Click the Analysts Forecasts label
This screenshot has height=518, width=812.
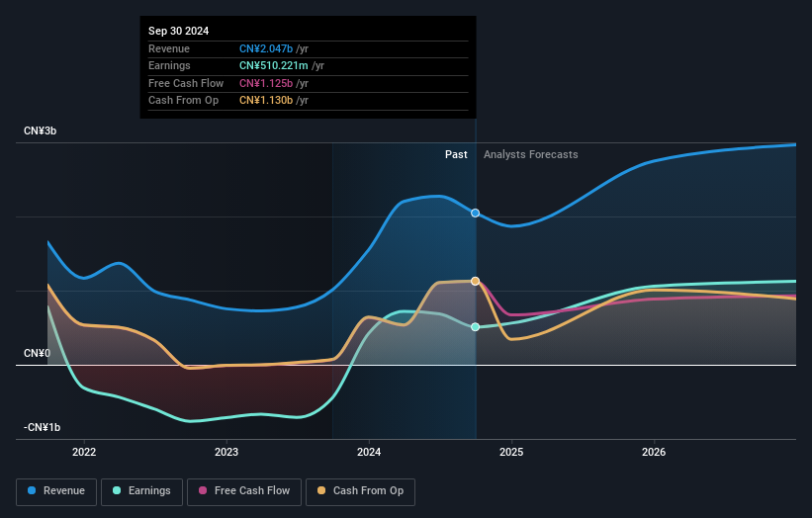(x=531, y=155)
